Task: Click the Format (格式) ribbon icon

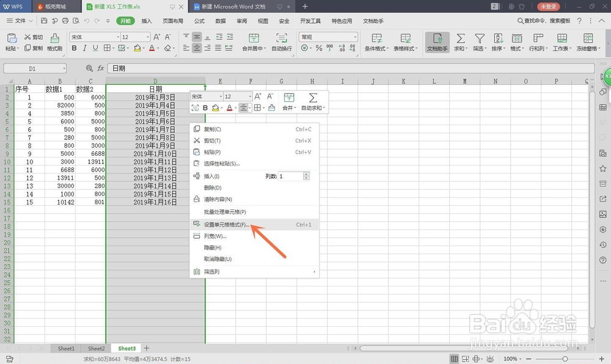Action: tap(517, 38)
